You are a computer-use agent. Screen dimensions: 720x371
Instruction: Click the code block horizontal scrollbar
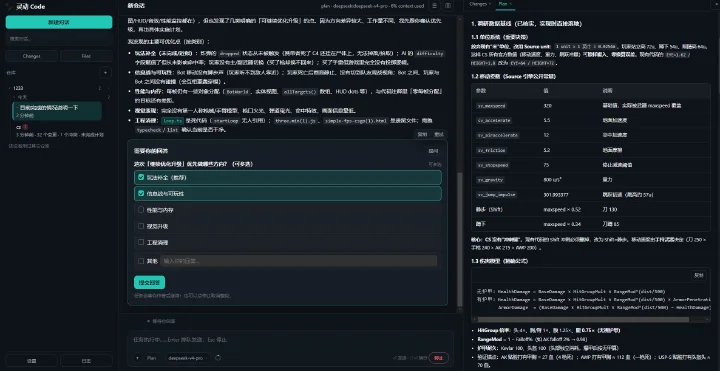pos(583,319)
